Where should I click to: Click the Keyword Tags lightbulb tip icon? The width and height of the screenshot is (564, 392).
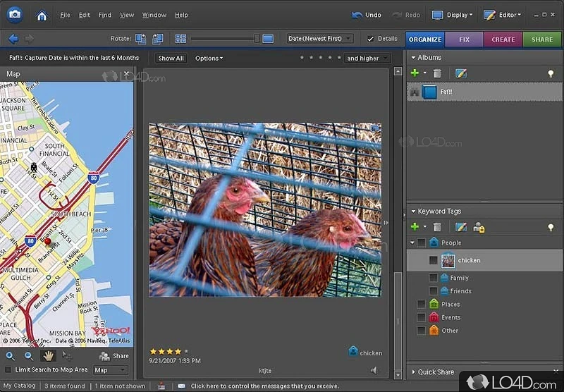[x=551, y=227]
